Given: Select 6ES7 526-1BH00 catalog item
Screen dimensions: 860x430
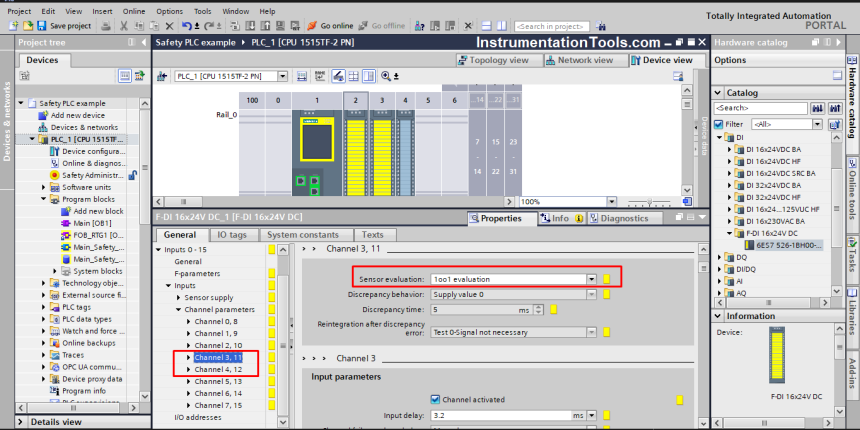Looking at the screenshot, I should click(789, 245).
